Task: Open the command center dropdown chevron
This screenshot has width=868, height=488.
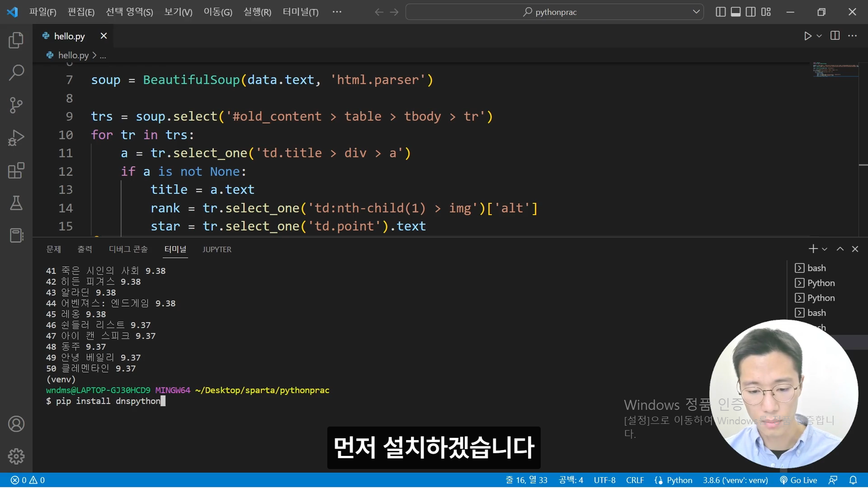Action: [x=696, y=12]
